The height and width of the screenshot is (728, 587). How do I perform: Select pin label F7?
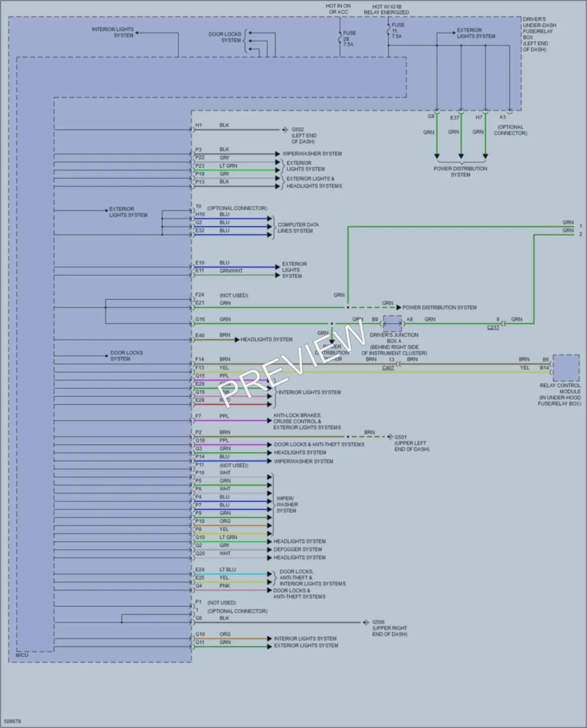click(198, 416)
